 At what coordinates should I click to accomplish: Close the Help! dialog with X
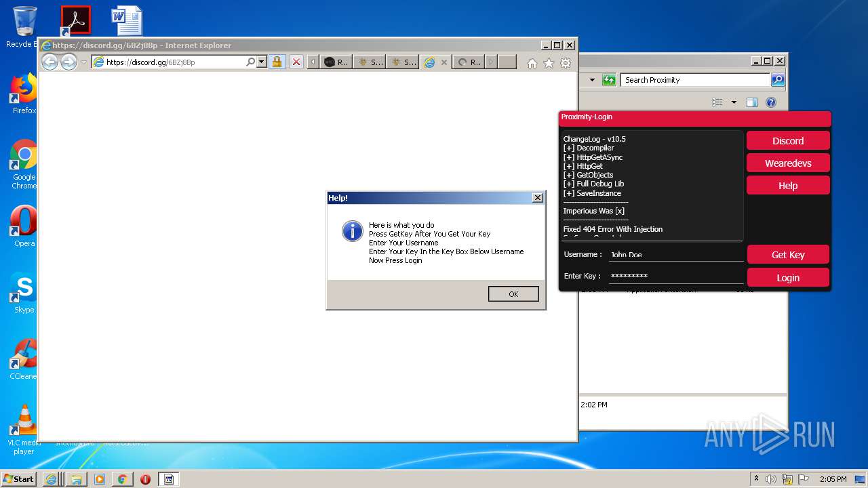tap(538, 198)
